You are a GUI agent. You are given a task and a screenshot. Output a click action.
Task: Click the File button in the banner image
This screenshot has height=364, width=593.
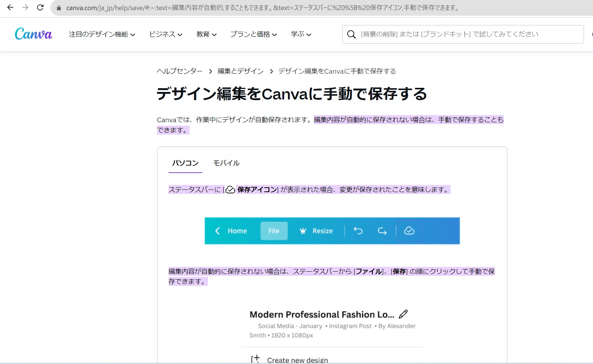click(x=274, y=231)
